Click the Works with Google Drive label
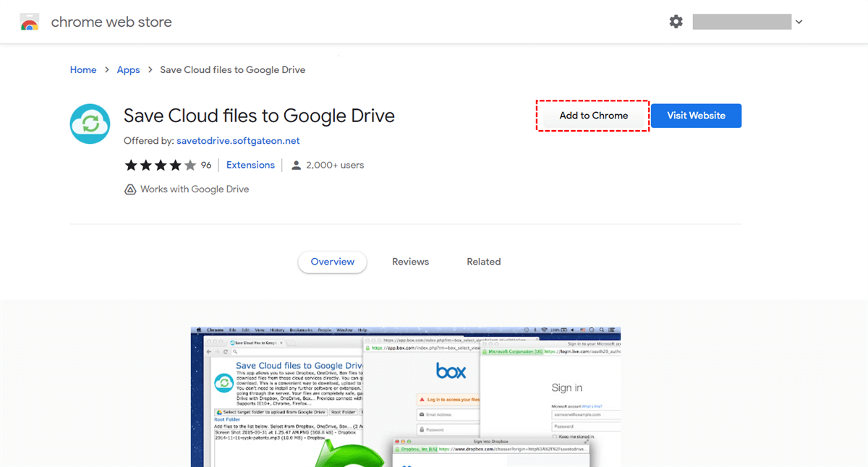868x467 pixels. coord(195,189)
